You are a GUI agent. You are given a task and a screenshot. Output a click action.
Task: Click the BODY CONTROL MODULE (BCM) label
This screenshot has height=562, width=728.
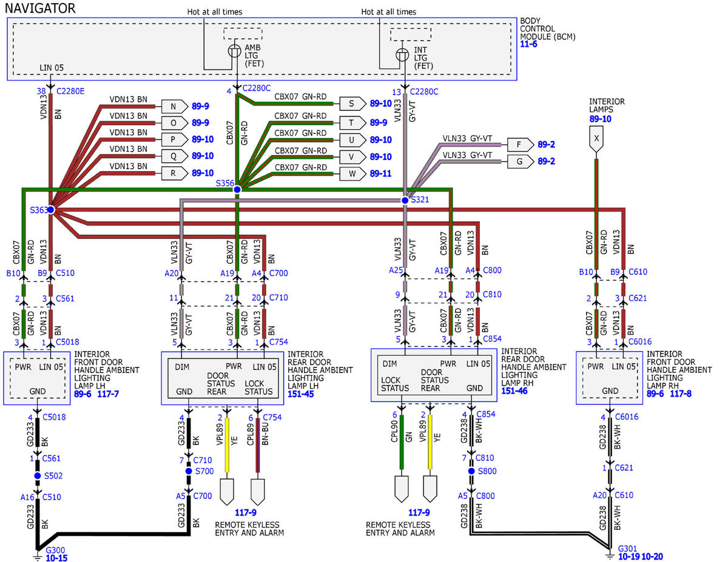point(548,28)
